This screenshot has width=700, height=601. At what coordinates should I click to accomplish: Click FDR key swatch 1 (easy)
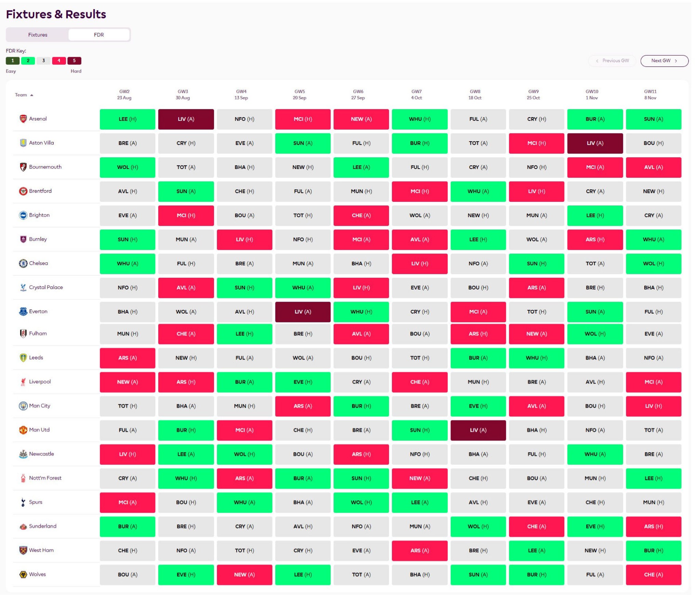[13, 61]
